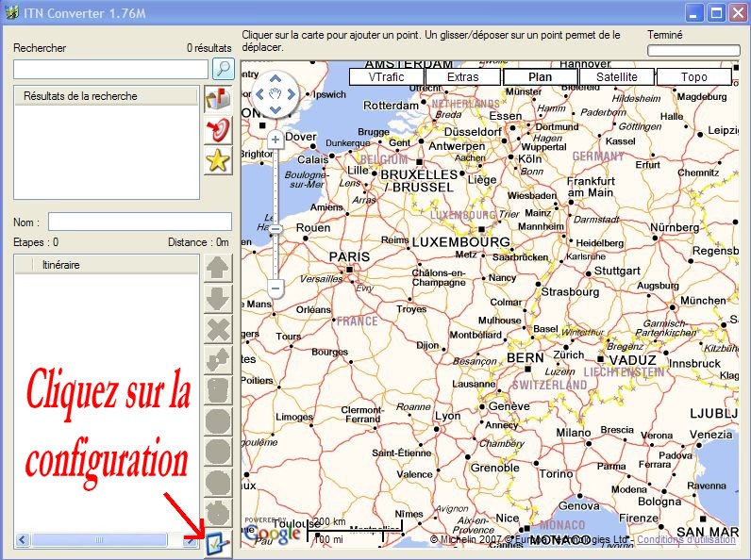Image resolution: width=751 pixels, height=560 pixels.
Task: Click the Résultats de la recherche header
Action: click(107, 96)
